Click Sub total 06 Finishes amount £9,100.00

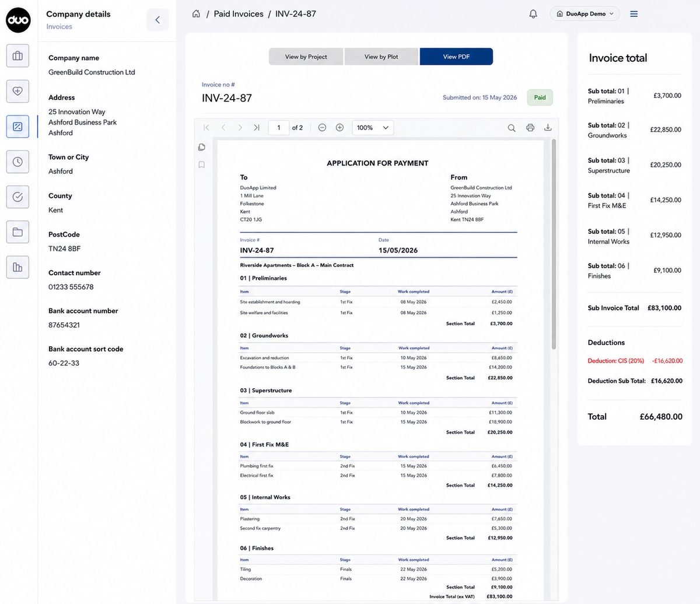(667, 271)
